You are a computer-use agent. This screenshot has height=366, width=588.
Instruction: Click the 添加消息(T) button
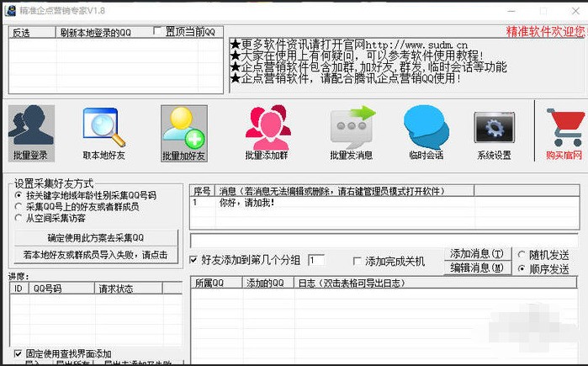click(x=477, y=254)
